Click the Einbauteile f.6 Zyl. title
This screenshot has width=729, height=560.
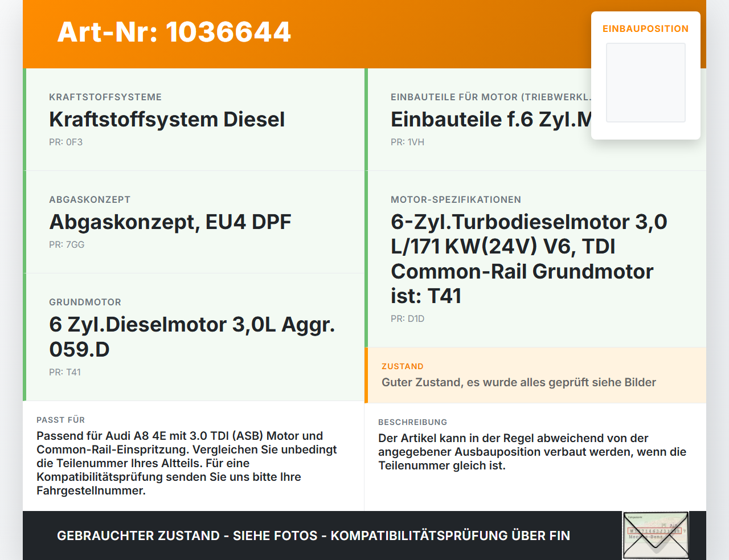[x=491, y=120]
